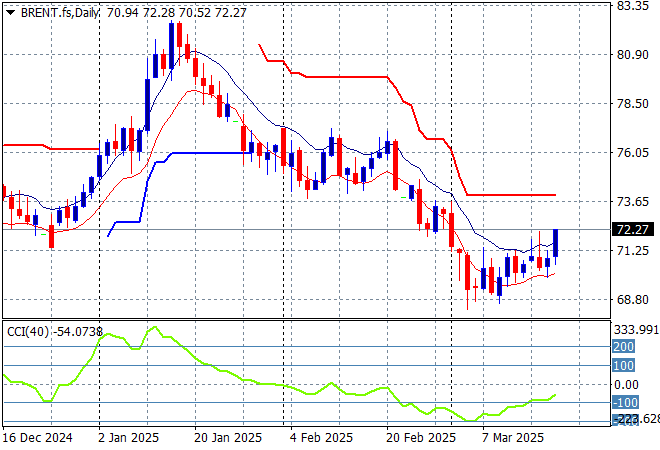Click the dropdown triangle beside BRENT.fs
The image size is (660, 450).
pyautogui.click(x=10, y=10)
